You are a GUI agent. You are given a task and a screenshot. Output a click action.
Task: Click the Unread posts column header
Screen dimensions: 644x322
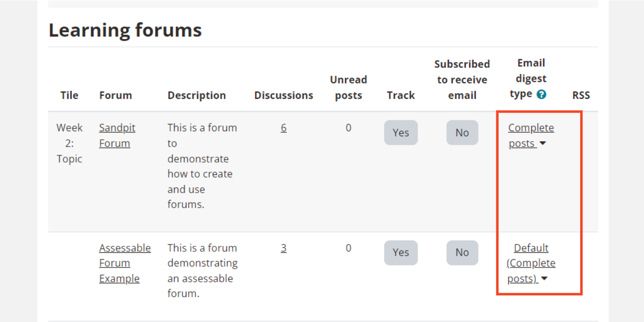[x=348, y=87]
